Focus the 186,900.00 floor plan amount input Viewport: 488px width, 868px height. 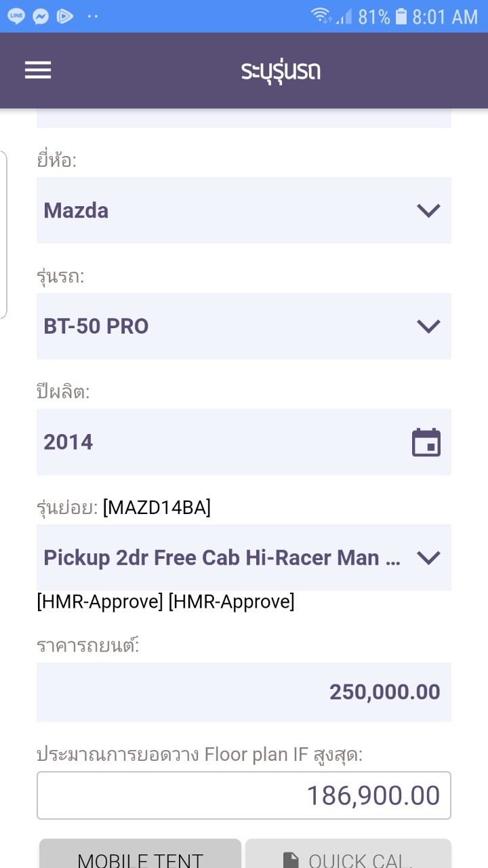point(244,795)
